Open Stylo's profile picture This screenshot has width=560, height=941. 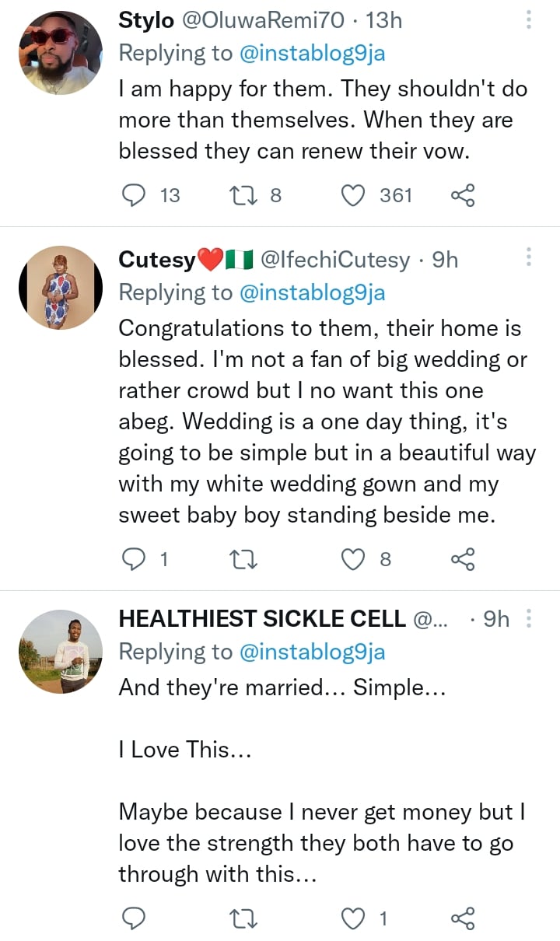point(61,53)
